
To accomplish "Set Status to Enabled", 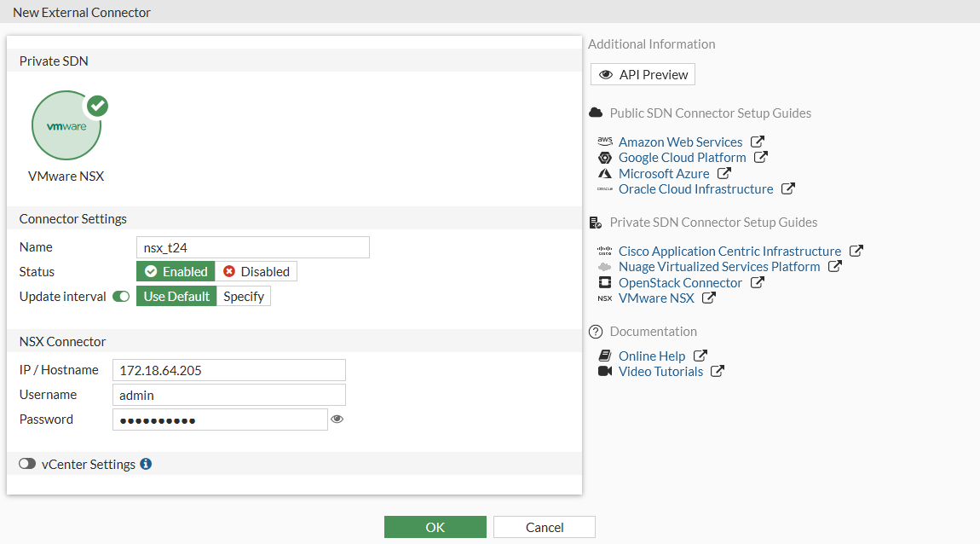I will click(176, 271).
